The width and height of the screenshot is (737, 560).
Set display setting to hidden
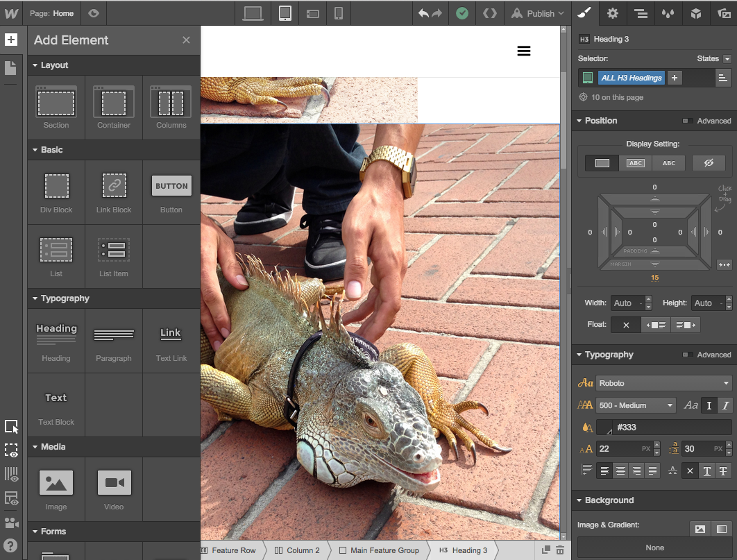pos(709,163)
